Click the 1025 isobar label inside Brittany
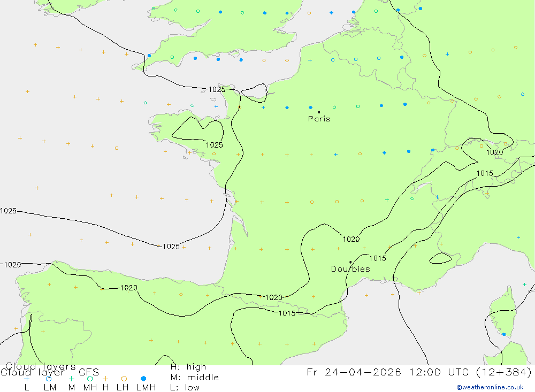The image size is (535, 392). tap(215, 145)
